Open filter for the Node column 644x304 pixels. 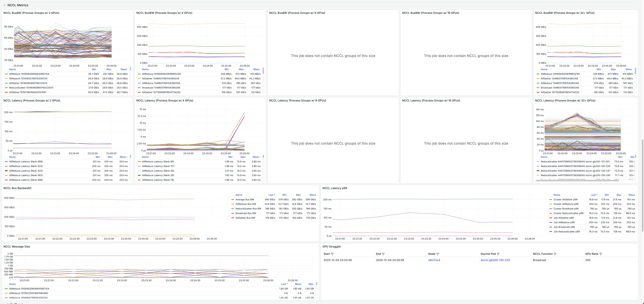tap(438, 254)
